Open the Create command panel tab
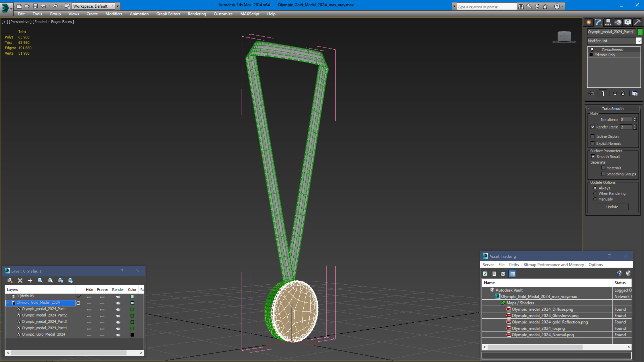Image resolution: width=644 pixels, height=362 pixels. click(x=589, y=23)
